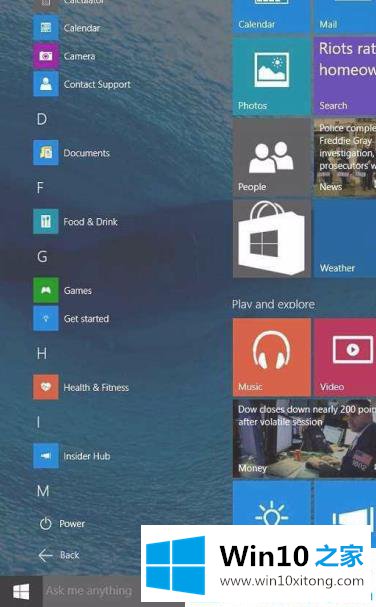The height and width of the screenshot is (607, 376).
Task: Open the Photos tile
Action: click(x=271, y=77)
